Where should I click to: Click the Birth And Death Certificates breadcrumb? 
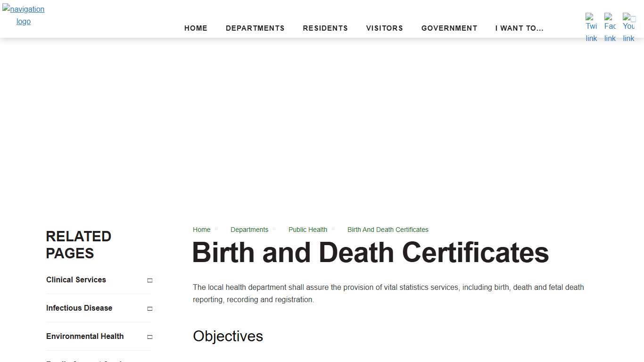[388, 230]
